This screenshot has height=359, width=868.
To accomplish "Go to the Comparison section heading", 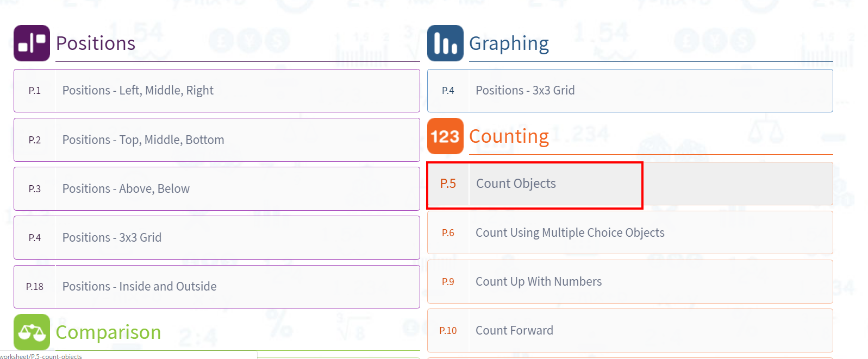I will pos(108,332).
